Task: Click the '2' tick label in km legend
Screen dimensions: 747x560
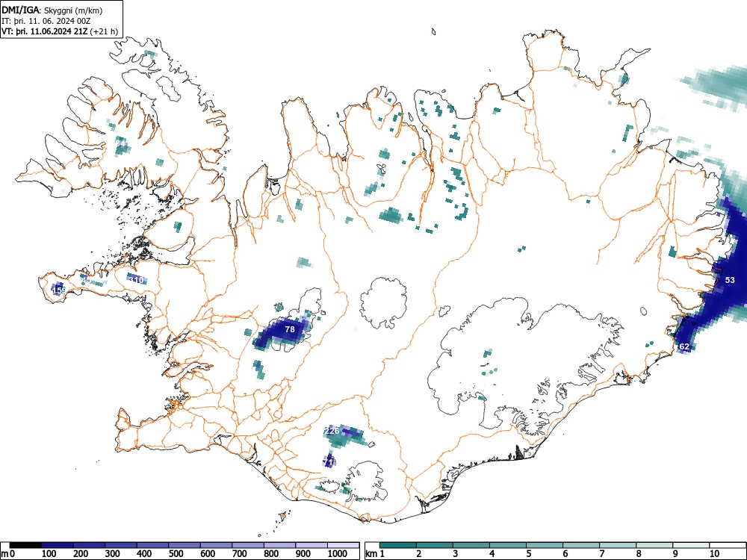Action: 419,554
